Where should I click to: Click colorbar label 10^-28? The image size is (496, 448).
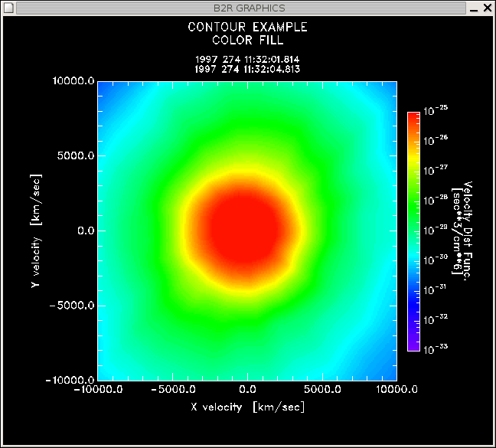436,200
